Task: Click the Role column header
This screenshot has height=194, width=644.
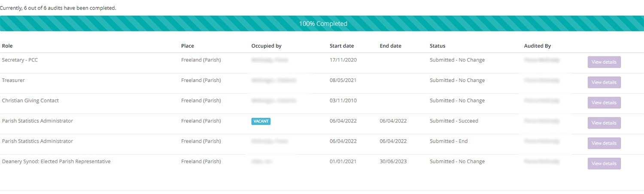Action: click(8, 46)
